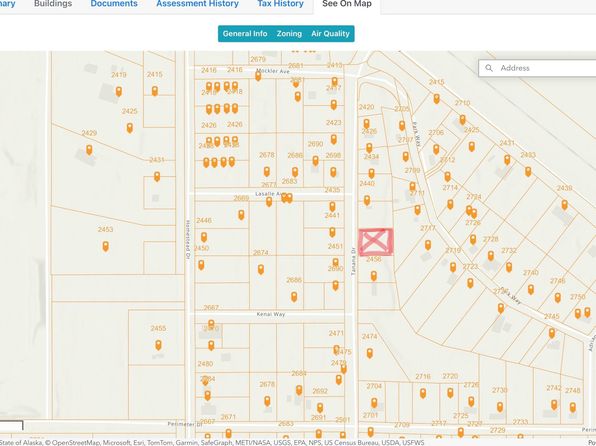Click the orange pin for parcel 2453
The image size is (596, 446).
pyautogui.click(x=105, y=246)
